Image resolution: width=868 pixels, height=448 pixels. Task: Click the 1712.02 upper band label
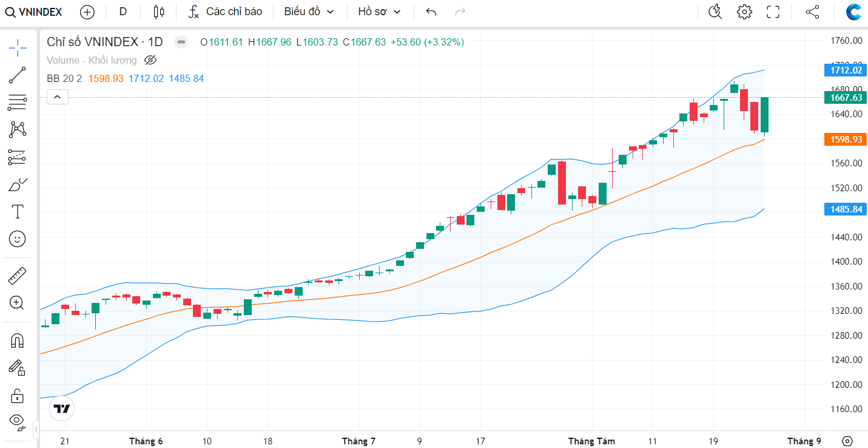pyautogui.click(x=846, y=70)
